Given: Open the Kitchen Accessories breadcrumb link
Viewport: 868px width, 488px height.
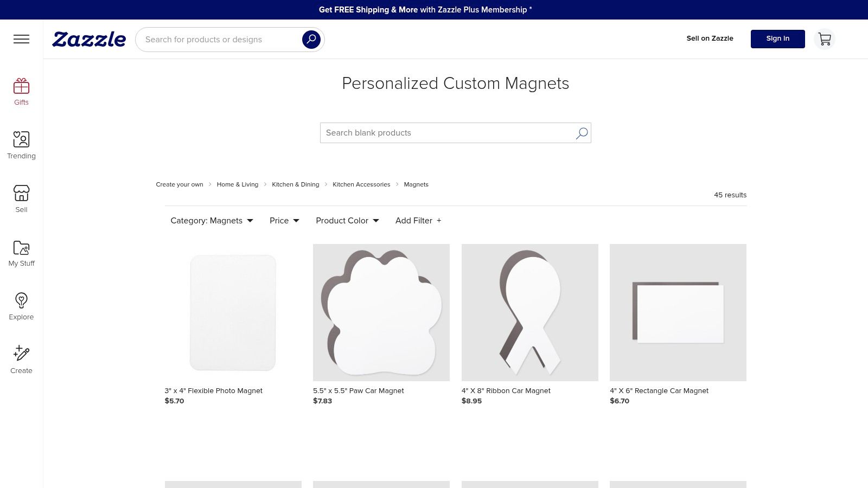Looking at the screenshot, I should (361, 184).
